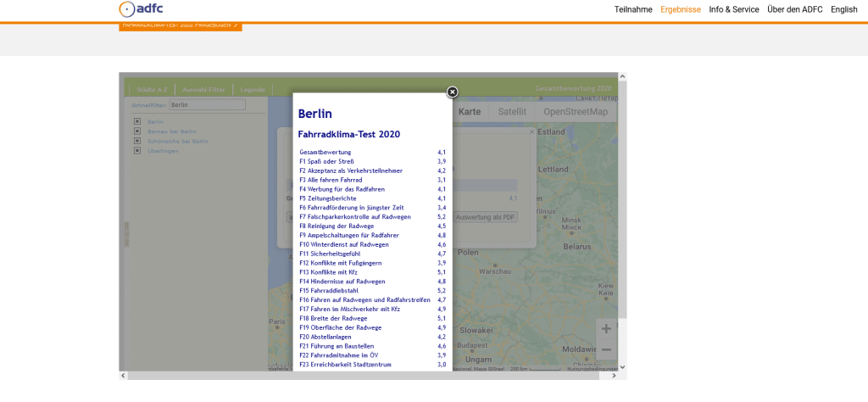Focus the Schnellfilter input field

point(207,104)
